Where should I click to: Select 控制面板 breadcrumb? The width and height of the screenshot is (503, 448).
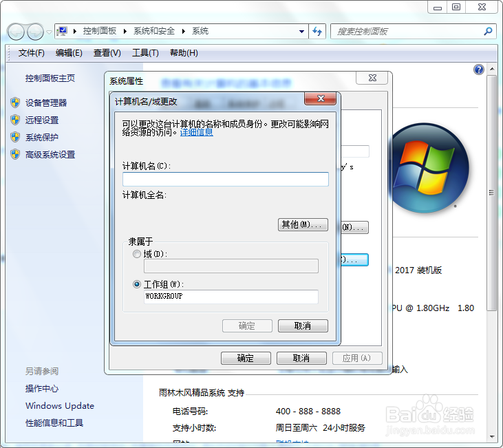click(x=100, y=31)
